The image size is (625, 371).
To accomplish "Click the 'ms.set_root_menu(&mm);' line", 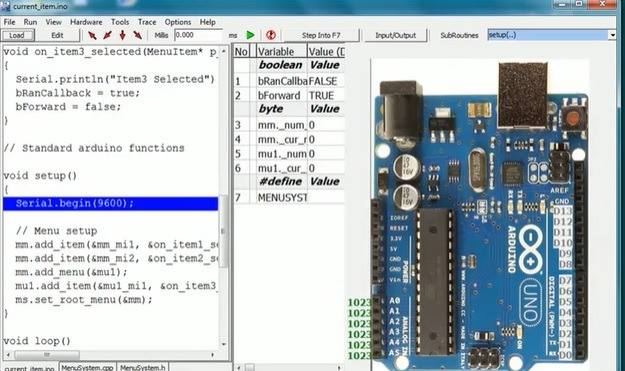I will (84, 300).
